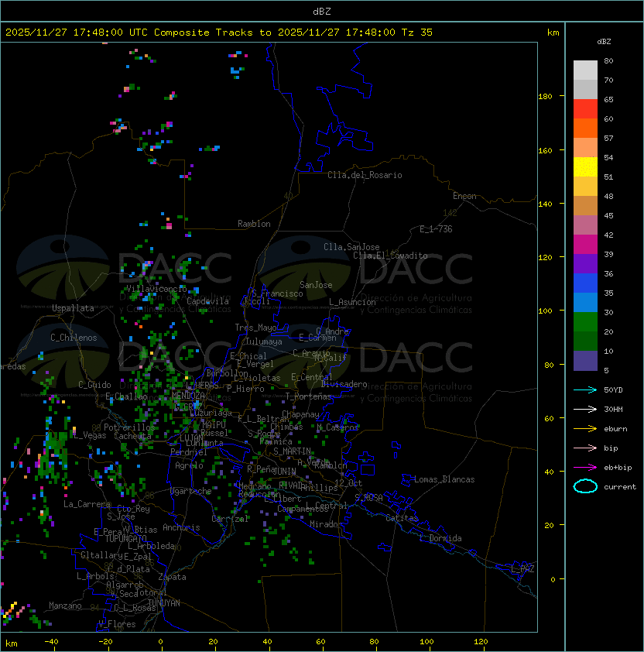
Task: Click the '180' mark on the vertical axis
Action: tap(545, 97)
